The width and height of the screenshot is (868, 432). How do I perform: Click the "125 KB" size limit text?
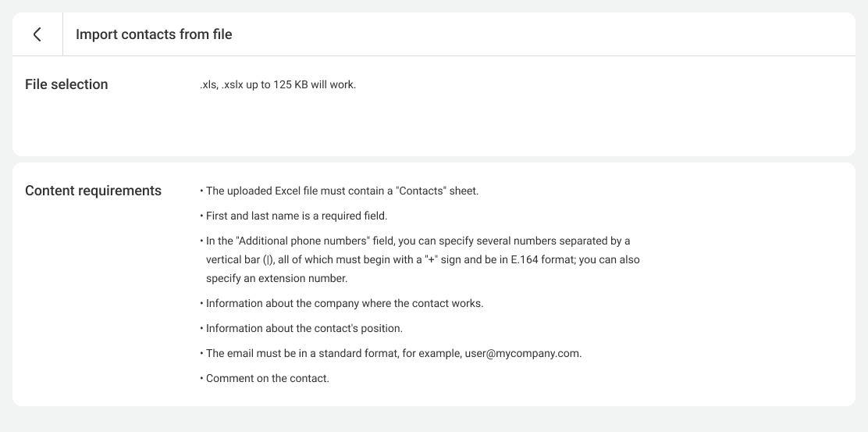click(x=290, y=84)
